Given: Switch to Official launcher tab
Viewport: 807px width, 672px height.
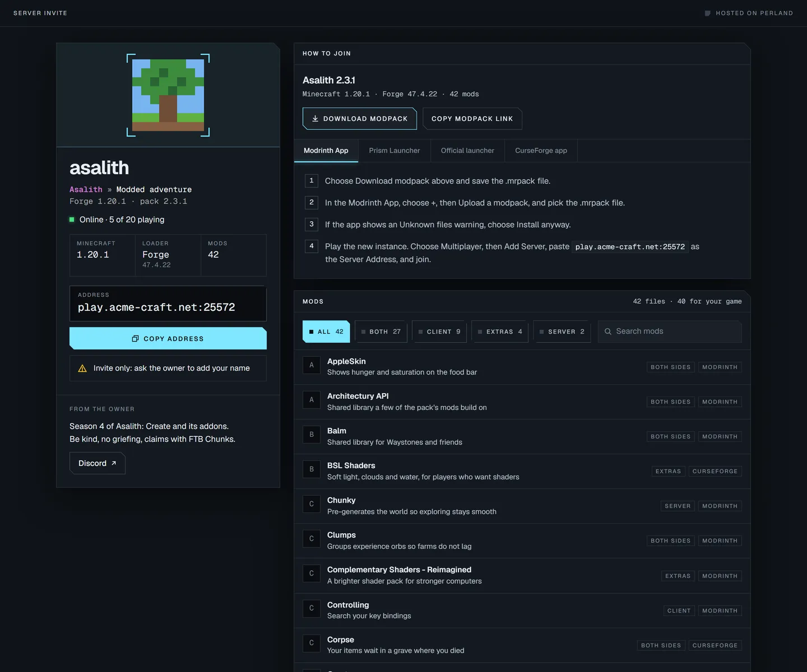Looking at the screenshot, I should point(467,151).
